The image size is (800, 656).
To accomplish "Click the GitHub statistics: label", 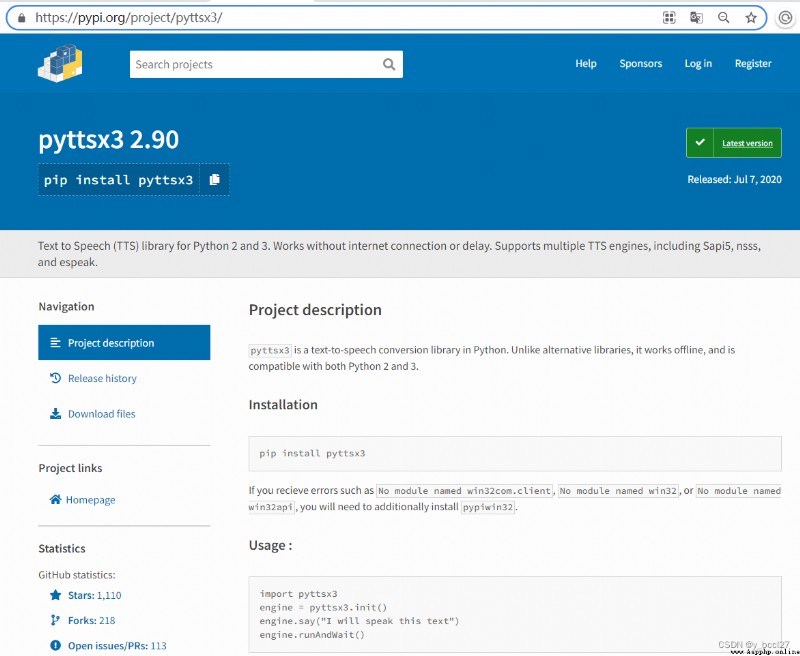I will tap(77, 575).
